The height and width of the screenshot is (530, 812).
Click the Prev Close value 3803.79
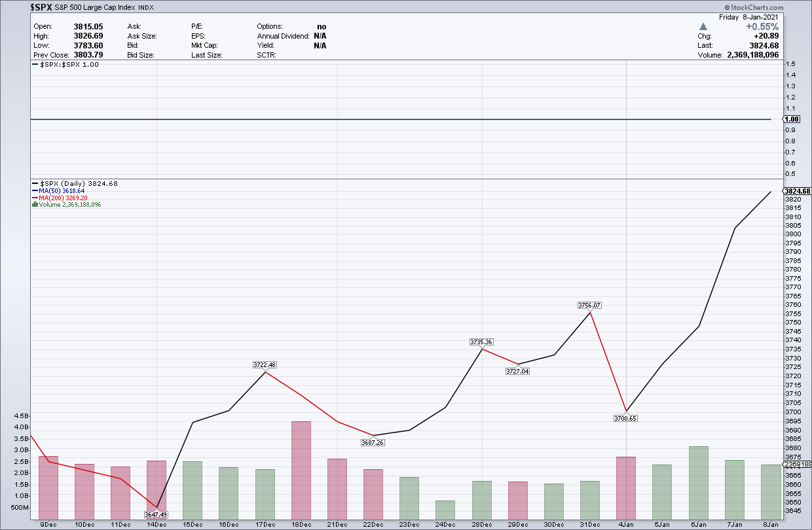coord(89,55)
